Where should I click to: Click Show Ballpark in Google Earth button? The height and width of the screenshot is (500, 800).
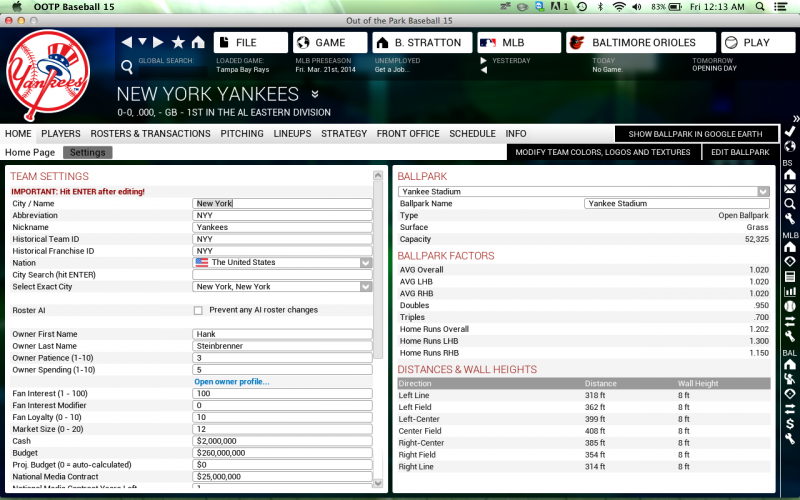click(x=696, y=134)
